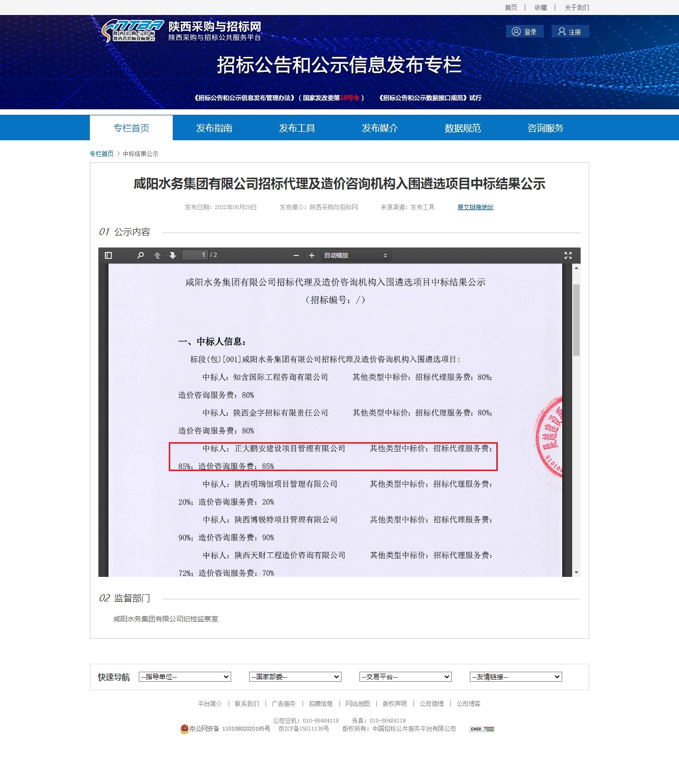679x784 pixels.
Task: Open the 原文链接地址 link
Action: 475,207
